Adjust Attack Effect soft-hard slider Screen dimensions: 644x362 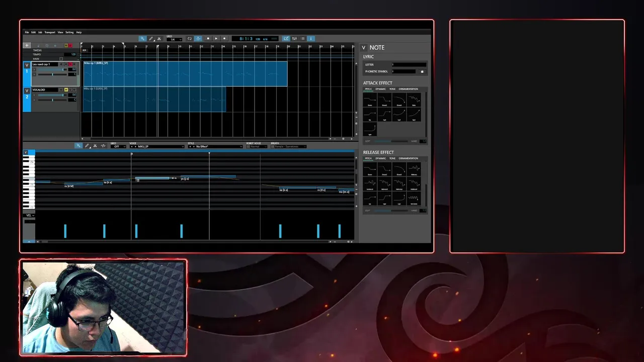coord(391,141)
